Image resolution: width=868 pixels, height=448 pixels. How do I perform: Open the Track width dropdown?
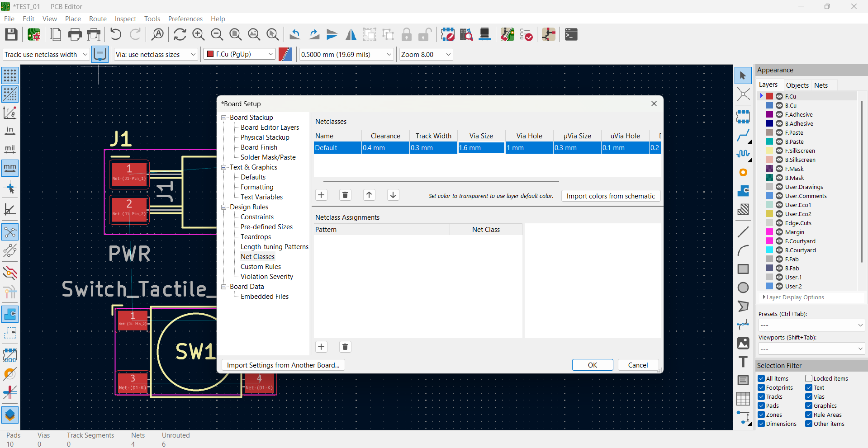coord(46,54)
